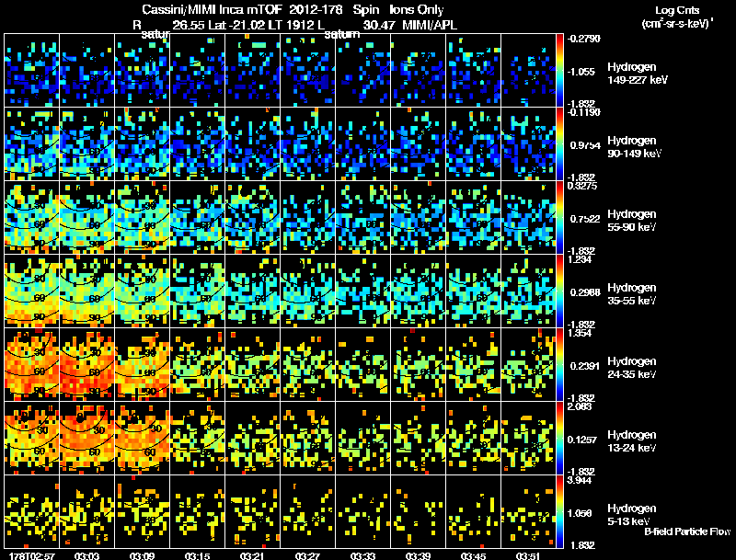Select the color bar for 149-227 keV row

click(x=559, y=70)
